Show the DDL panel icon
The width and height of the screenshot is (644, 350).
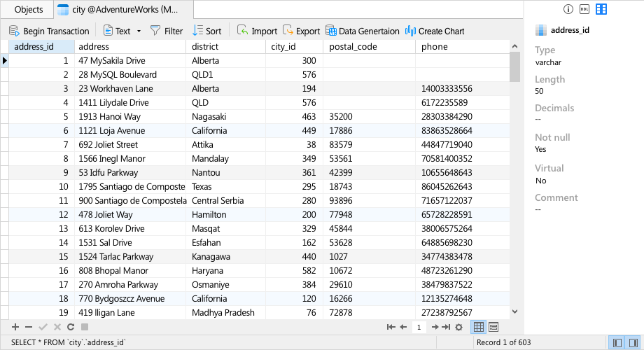pyautogui.click(x=584, y=9)
